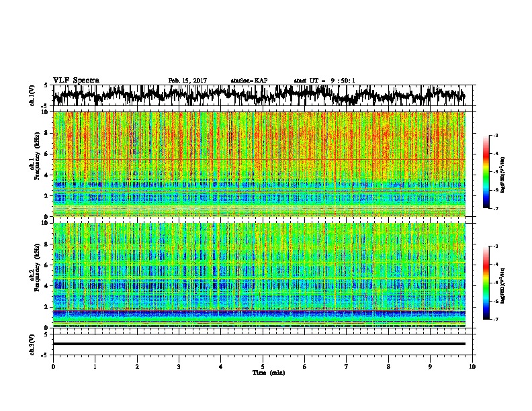This screenshot has width=532, height=411.
Task: Click the "ch.1(V)" y-axis label
Action: [32, 95]
